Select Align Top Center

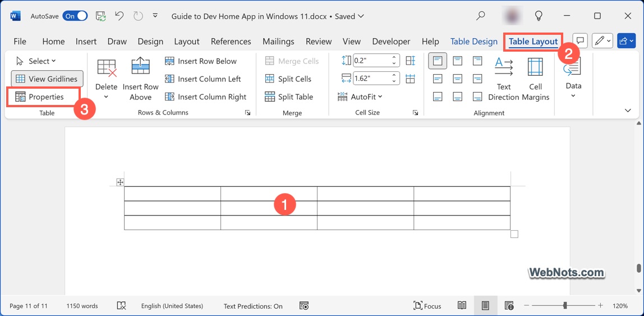[458, 61]
